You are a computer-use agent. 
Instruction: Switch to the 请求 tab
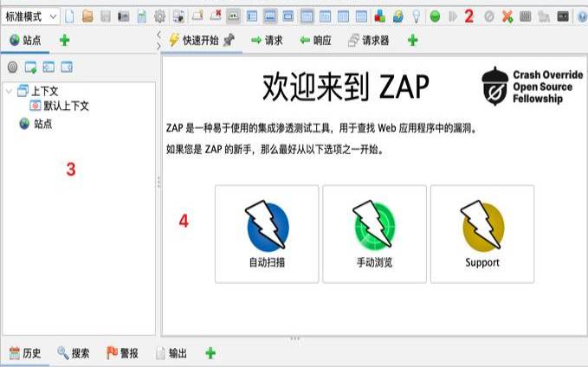267,40
